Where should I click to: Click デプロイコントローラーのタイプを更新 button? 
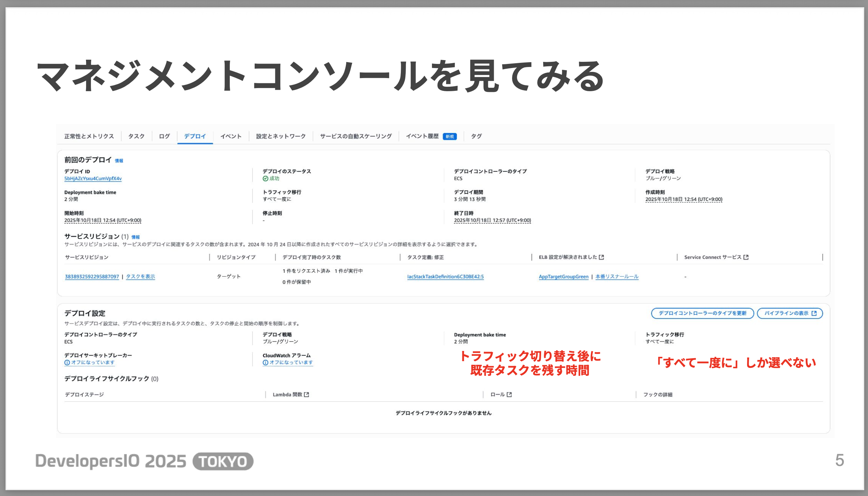[x=702, y=313]
